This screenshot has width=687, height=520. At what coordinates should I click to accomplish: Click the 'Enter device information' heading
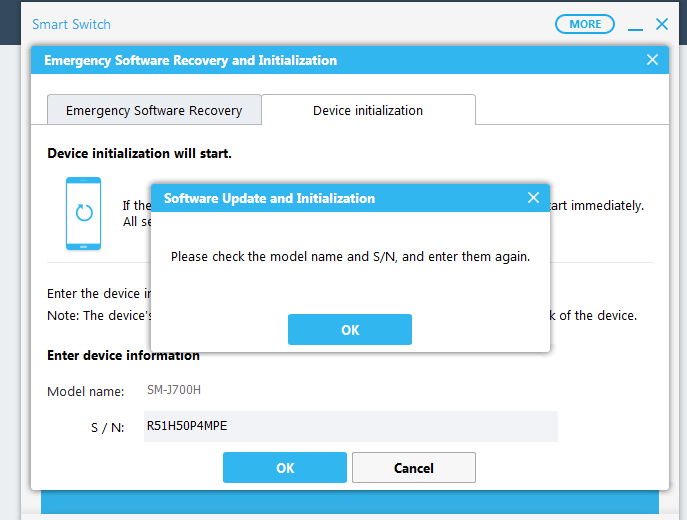pos(124,355)
